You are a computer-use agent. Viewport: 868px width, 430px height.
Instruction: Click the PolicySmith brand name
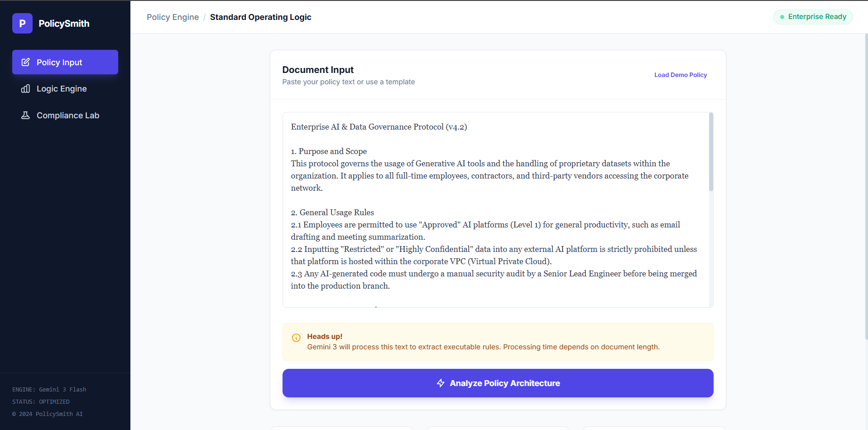point(64,24)
